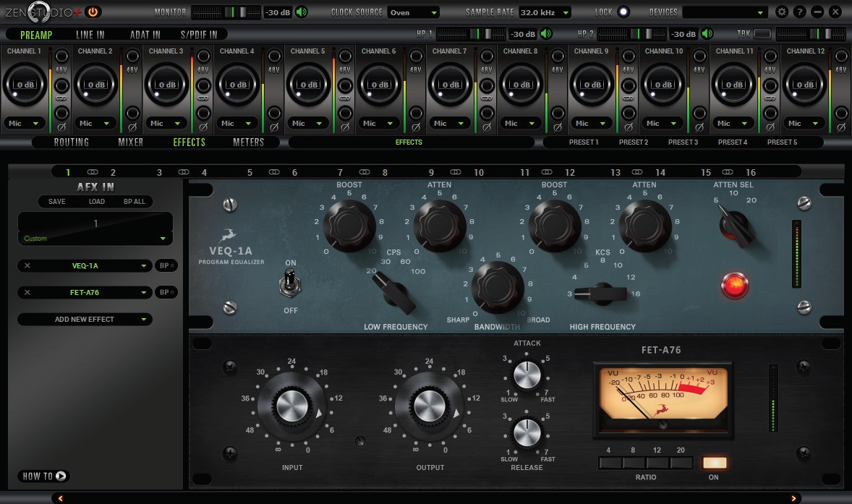The height and width of the screenshot is (504, 852).
Task: Load Preset 5
Action: (782, 142)
